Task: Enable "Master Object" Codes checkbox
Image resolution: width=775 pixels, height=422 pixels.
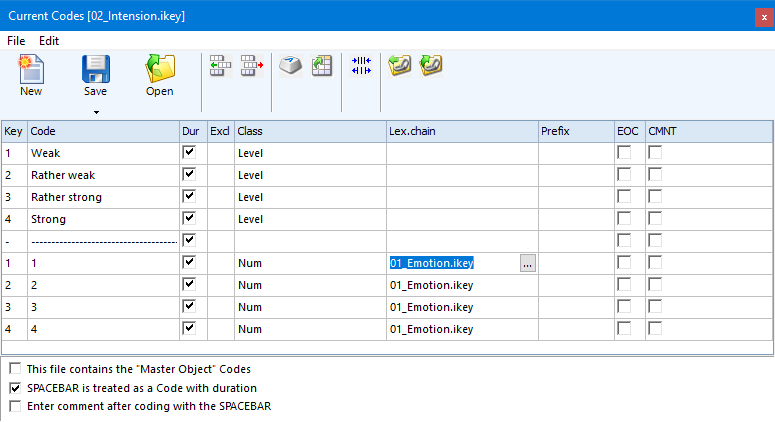Action: 15,369
